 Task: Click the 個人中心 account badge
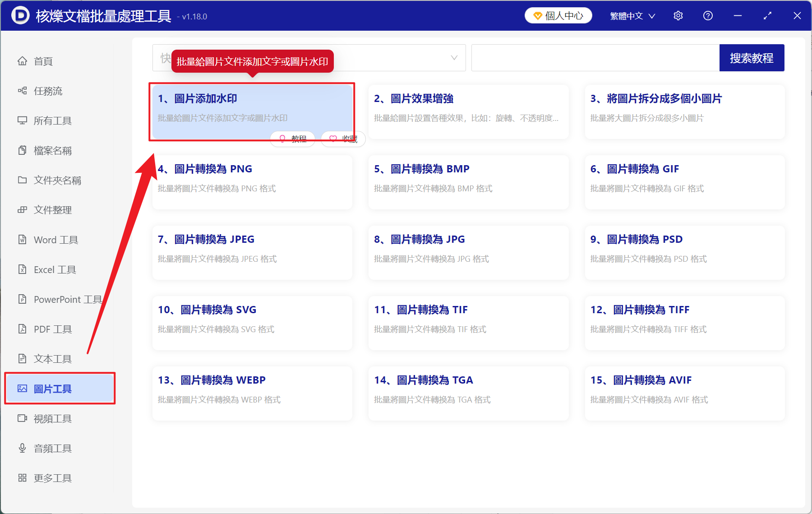pyautogui.click(x=558, y=15)
